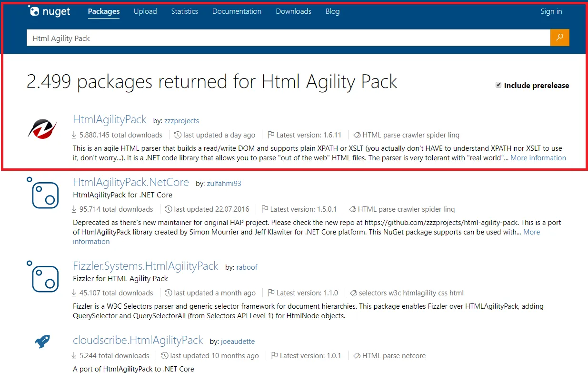Open the HtmlAgilityPack package title link
Viewport: 588px width, 381px height.
pyautogui.click(x=110, y=120)
